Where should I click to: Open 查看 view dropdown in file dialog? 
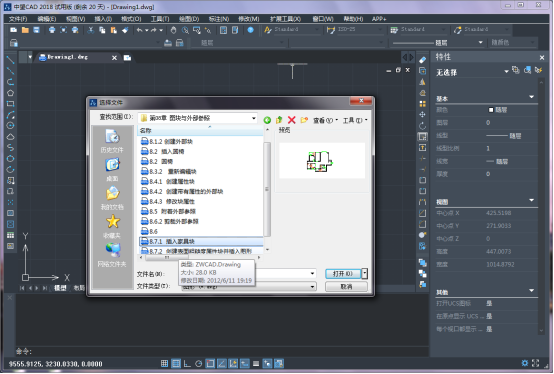[x=325, y=120]
